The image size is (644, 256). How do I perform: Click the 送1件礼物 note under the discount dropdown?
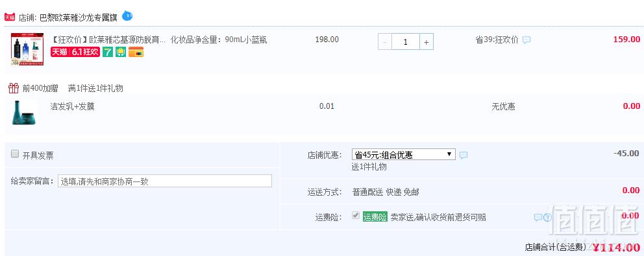(x=369, y=167)
